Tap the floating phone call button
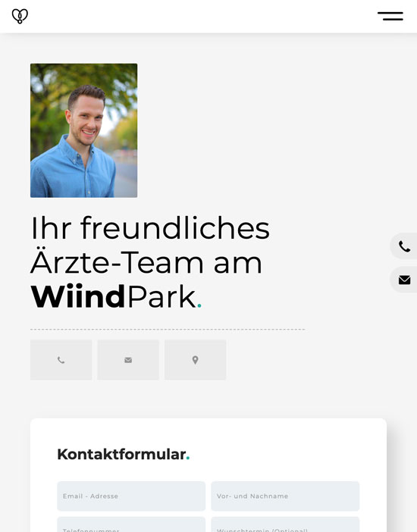417x532 pixels. tap(404, 246)
